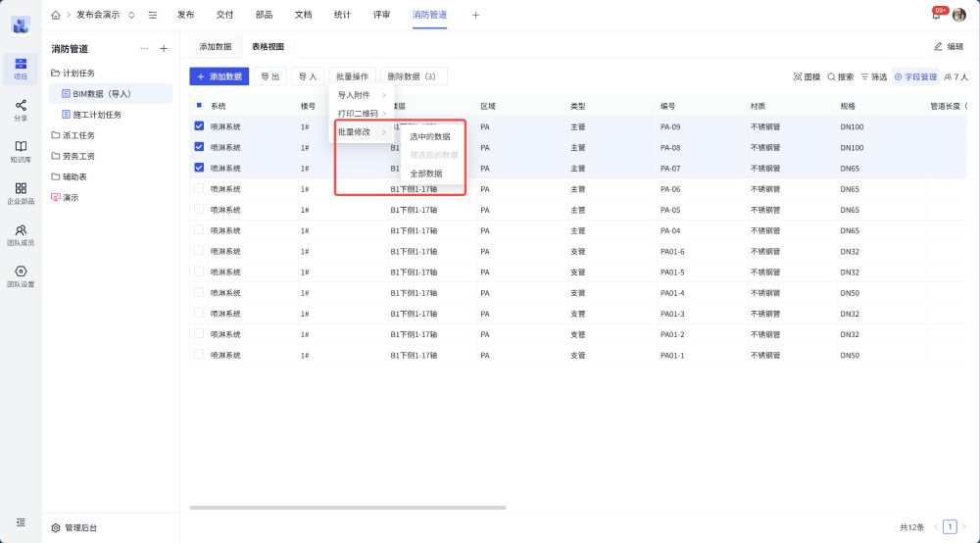Expand the 打印二维码 submenu

tap(362, 114)
